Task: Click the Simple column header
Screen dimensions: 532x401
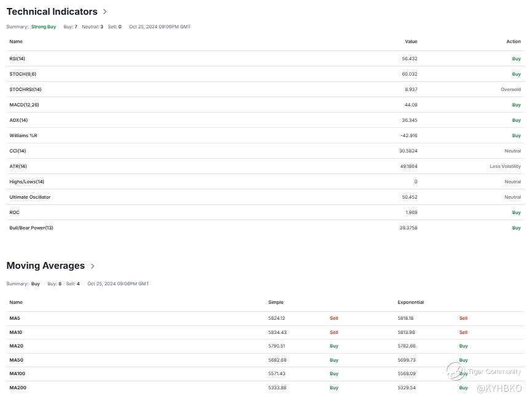Action: tap(275, 302)
